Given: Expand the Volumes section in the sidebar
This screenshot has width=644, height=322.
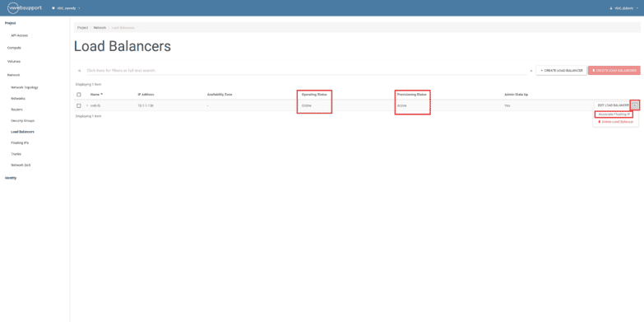Looking at the screenshot, I should point(13,61).
